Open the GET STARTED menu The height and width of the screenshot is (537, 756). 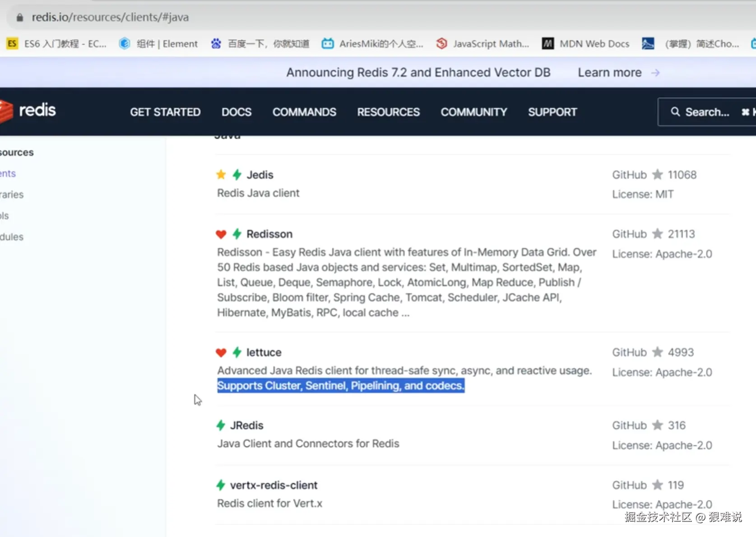coord(165,112)
